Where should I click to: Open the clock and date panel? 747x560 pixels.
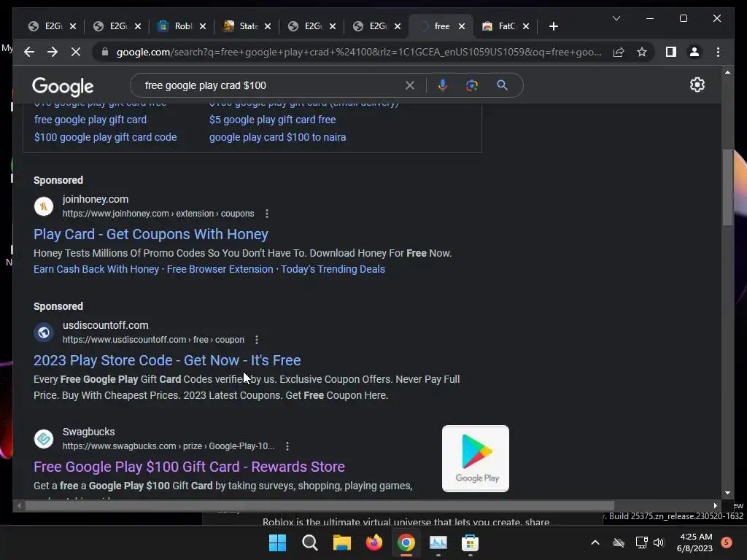(x=694, y=542)
